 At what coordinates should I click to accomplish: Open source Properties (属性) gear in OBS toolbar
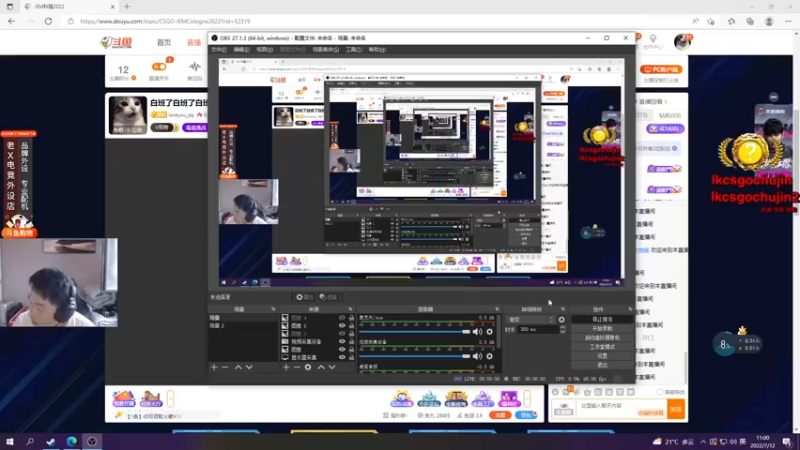(x=304, y=297)
